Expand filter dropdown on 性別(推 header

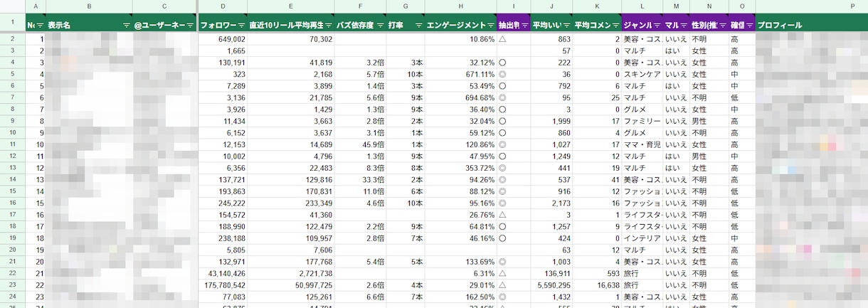pos(722,25)
